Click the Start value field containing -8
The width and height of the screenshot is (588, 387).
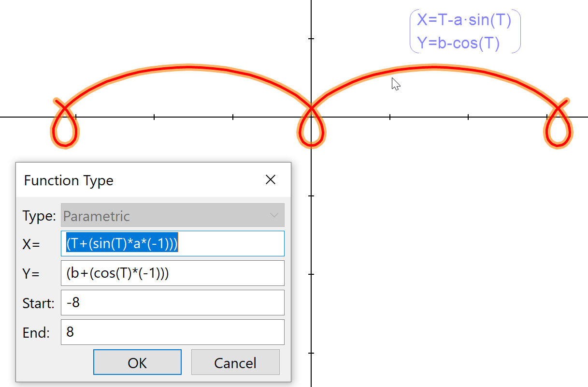click(172, 302)
